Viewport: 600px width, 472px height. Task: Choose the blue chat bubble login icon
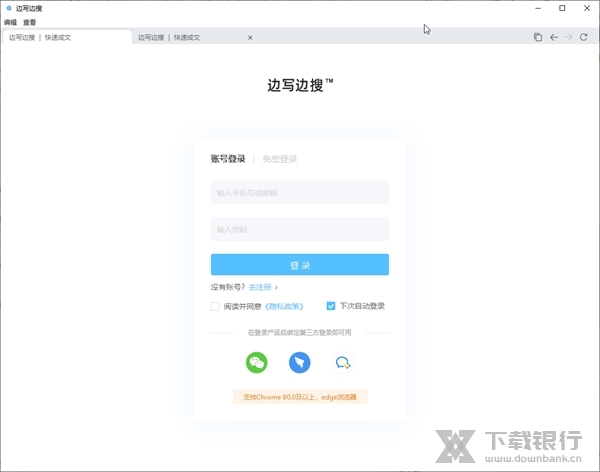pos(343,362)
